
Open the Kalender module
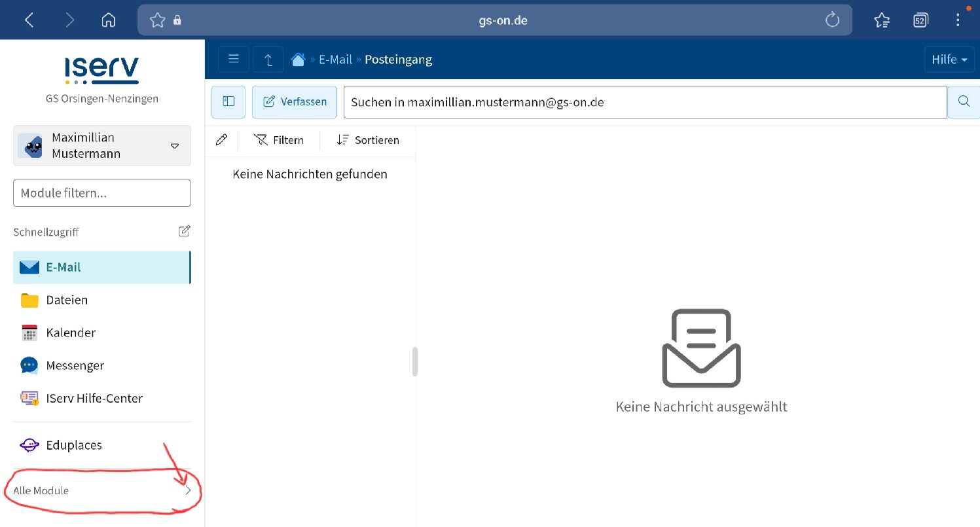click(102, 333)
